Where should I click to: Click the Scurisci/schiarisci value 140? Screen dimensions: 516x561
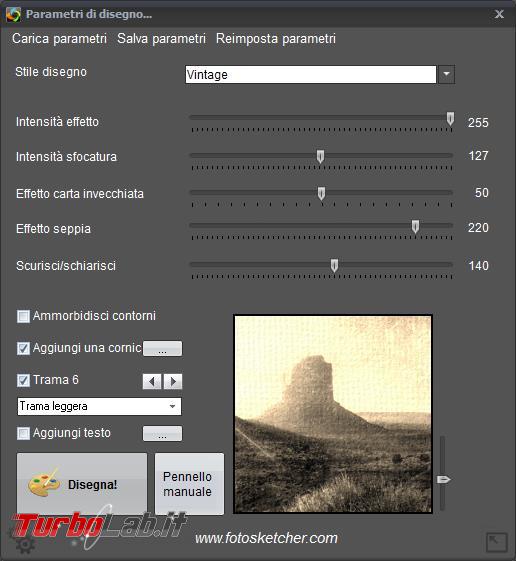[x=478, y=266]
